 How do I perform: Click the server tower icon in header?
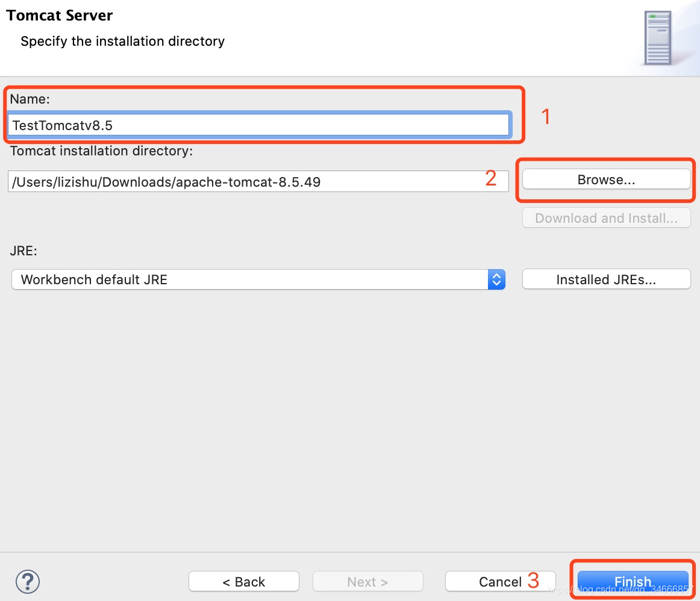(x=658, y=38)
